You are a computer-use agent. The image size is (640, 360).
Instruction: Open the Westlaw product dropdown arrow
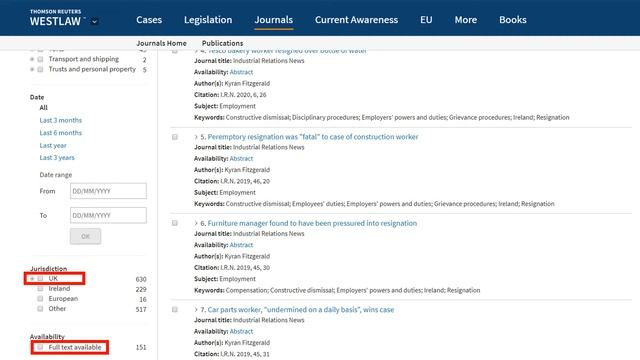point(94,22)
